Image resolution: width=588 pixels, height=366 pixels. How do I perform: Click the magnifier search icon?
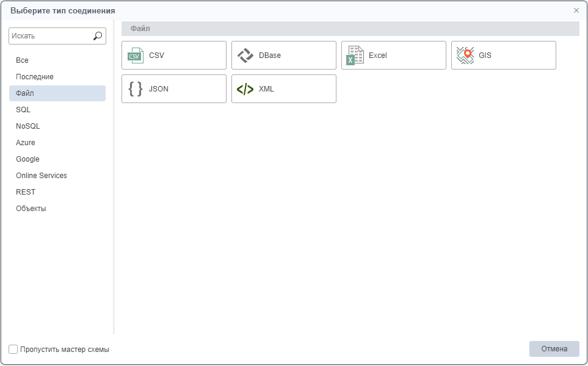[98, 36]
